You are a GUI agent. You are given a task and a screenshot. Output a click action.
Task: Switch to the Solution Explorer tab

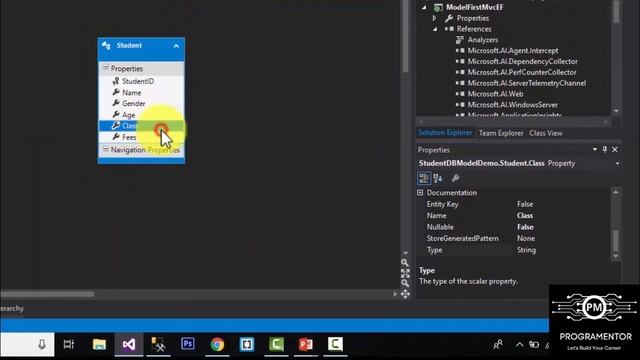pos(445,133)
